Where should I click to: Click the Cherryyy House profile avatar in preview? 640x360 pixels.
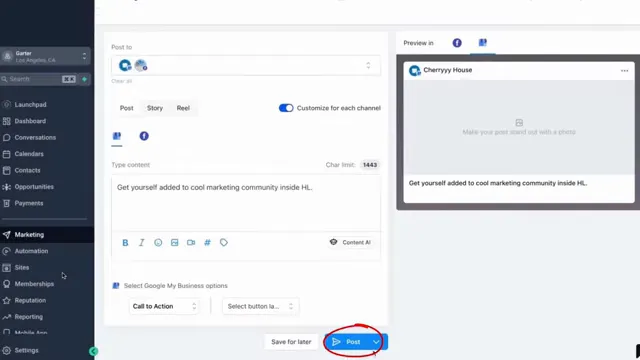tap(415, 70)
